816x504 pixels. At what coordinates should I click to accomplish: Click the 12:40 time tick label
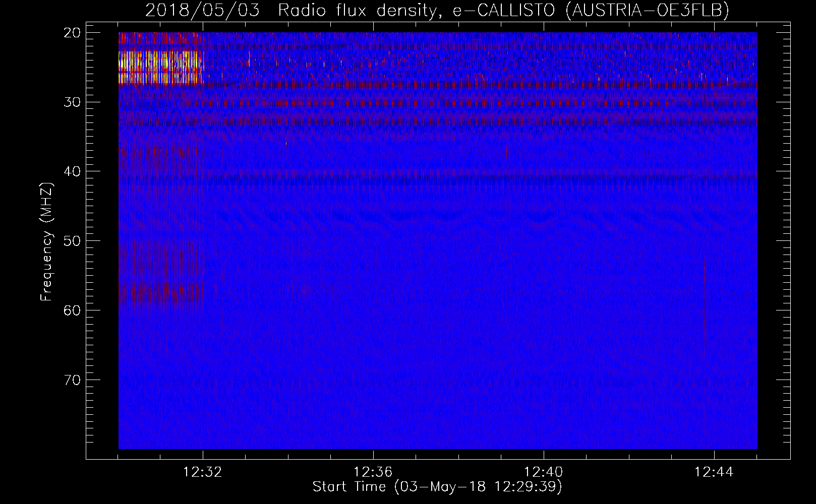click(543, 472)
